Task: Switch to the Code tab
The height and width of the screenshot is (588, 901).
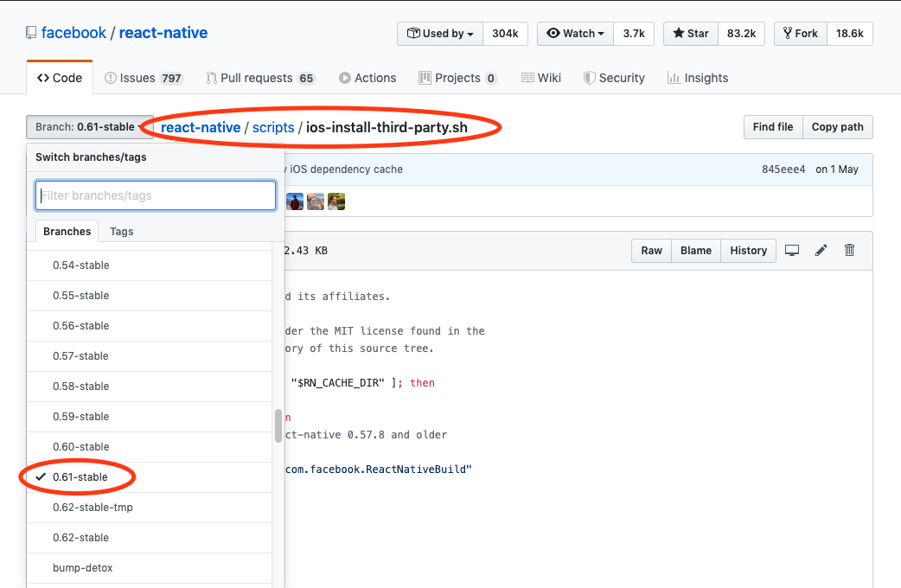Action: coord(60,78)
